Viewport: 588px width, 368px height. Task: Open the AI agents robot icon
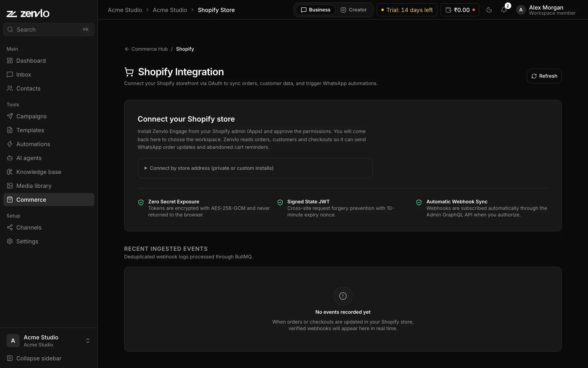coord(10,158)
